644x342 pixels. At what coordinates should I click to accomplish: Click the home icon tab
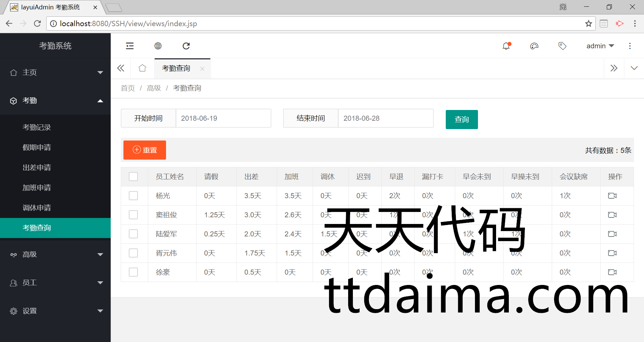point(143,68)
